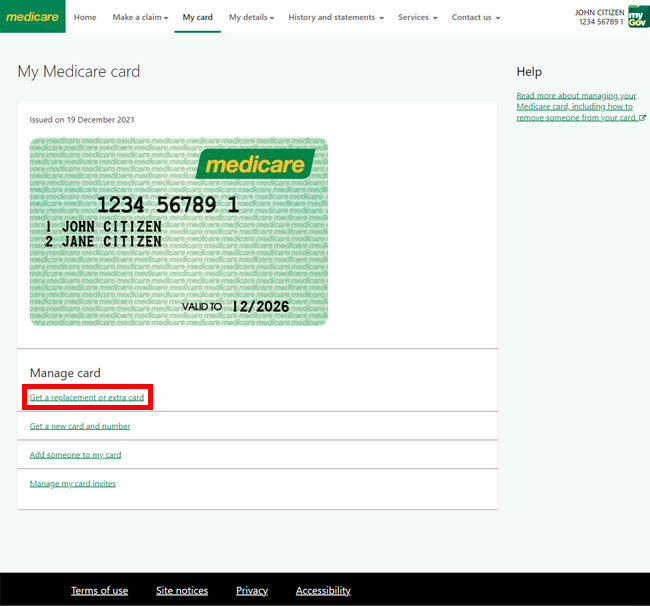The height and width of the screenshot is (606, 650).
Task: Open the Accessibility footer link
Action: [323, 590]
